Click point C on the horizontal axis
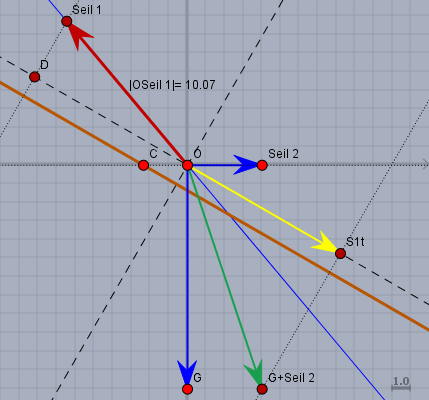429x400 pixels. coord(143,165)
